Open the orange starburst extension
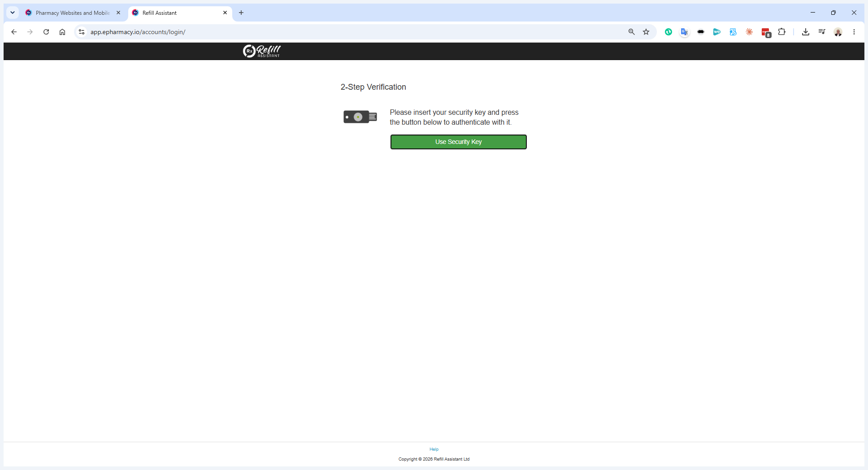This screenshot has height=470, width=868. [x=749, y=32]
